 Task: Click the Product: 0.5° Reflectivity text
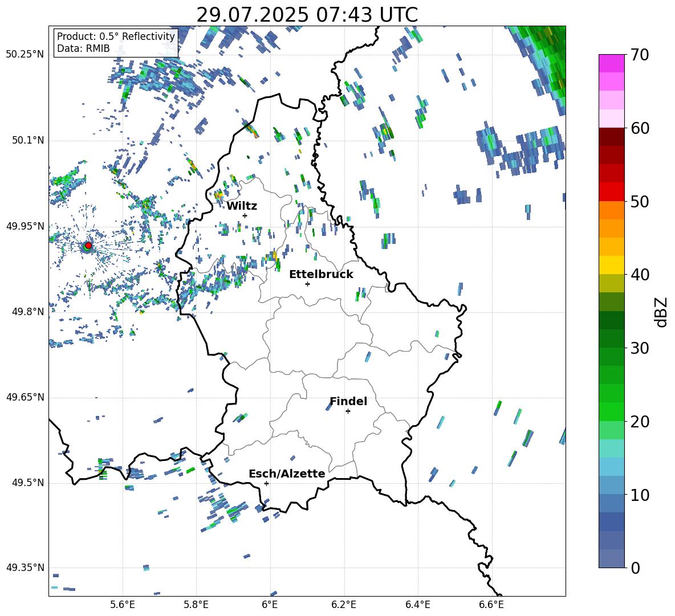[x=116, y=36]
